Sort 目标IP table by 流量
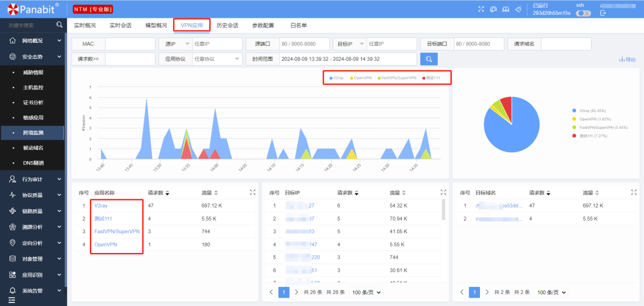The image size is (644, 306). [404, 193]
